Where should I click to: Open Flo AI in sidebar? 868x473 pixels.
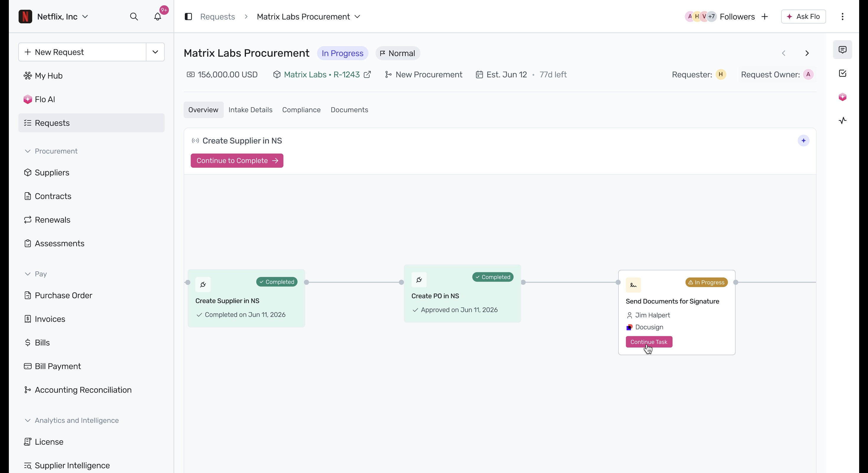coord(91,100)
